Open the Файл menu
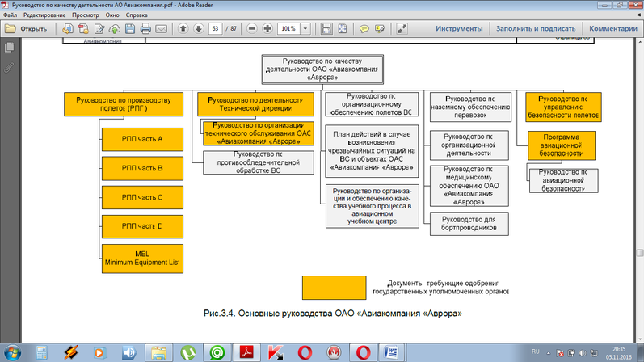The width and height of the screenshot is (644, 362). pos(11,15)
